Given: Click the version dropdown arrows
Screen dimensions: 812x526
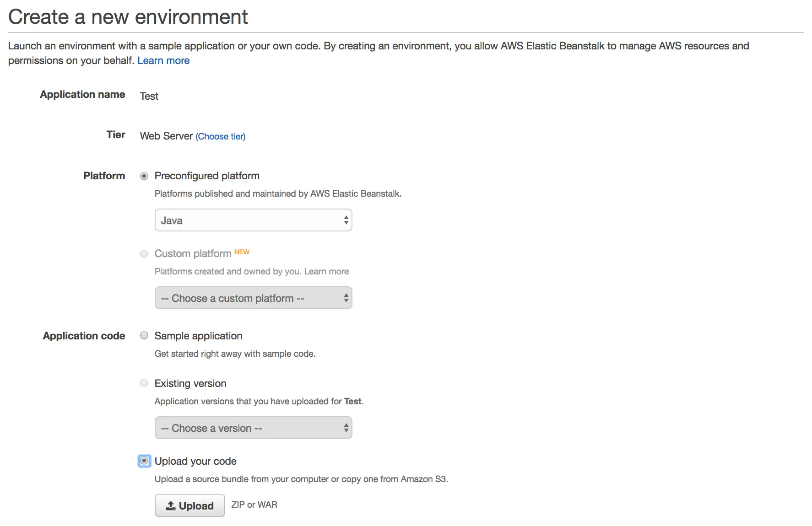Looking at the screenshot, I should point(346,428).
